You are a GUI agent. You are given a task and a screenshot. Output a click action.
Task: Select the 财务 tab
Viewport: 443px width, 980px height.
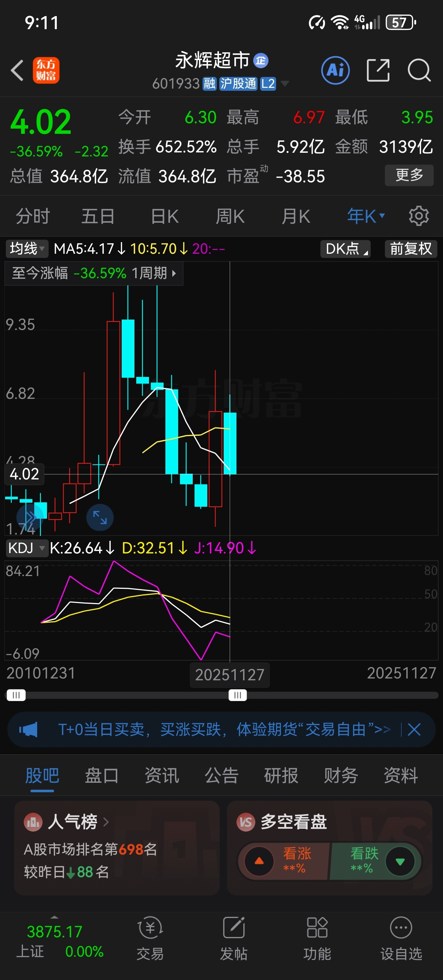click(341, 775)
